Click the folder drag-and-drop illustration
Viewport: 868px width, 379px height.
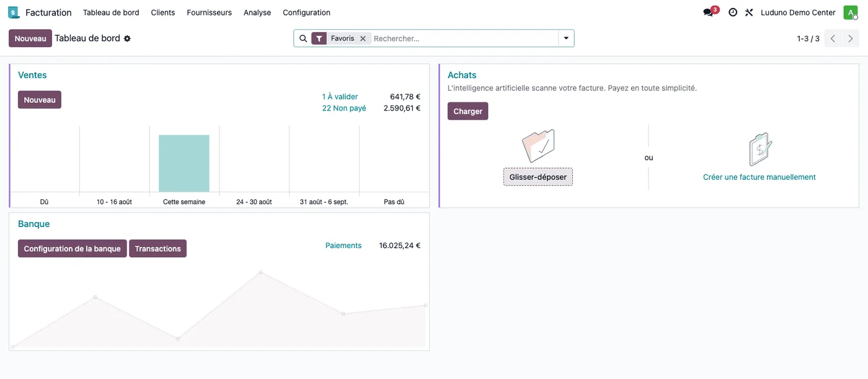click(x=538, y=146)
